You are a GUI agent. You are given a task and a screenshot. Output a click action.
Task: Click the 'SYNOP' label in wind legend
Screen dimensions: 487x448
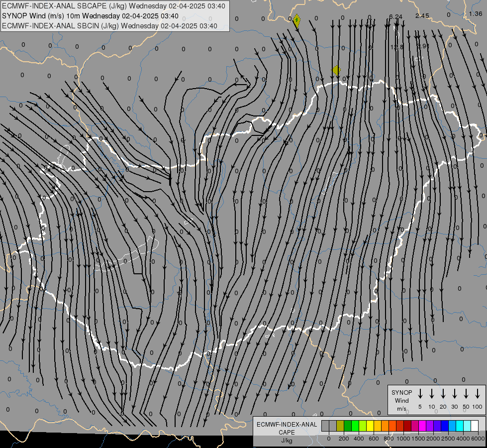pos(401,392)
